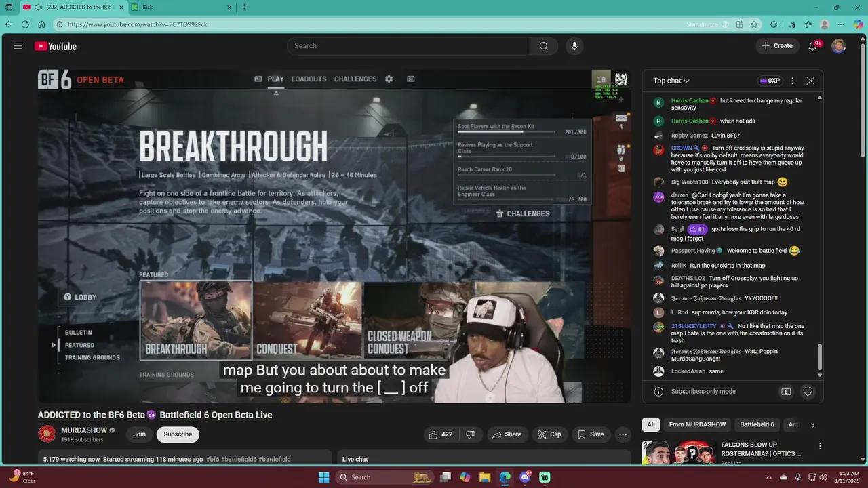Open a new browser tab
The image size is (868, 488).
[244, 7]
